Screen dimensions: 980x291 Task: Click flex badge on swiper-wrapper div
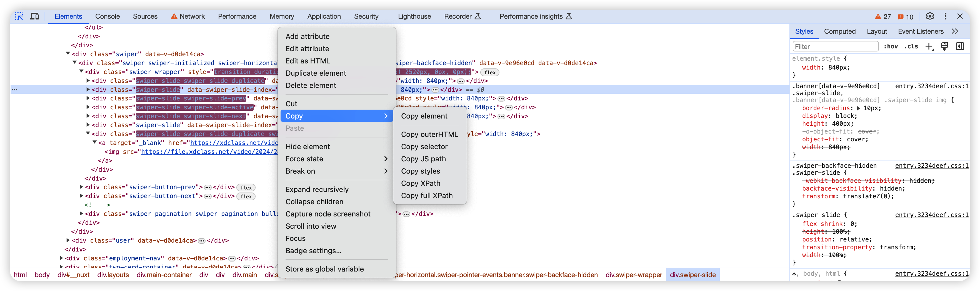[490, 72]
